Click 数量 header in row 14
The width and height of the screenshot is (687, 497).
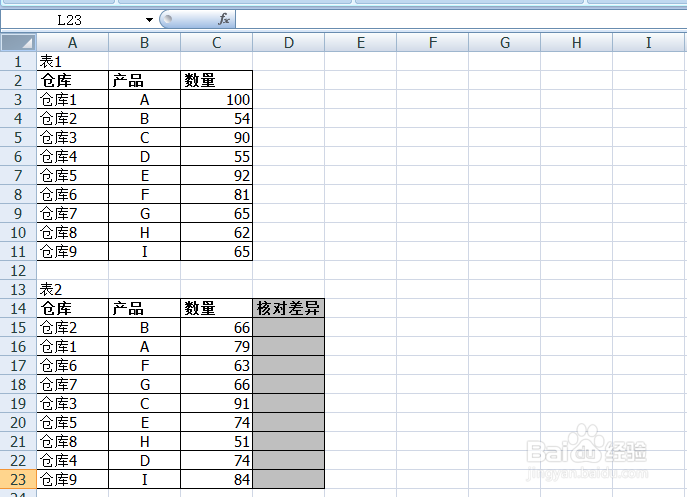pos(216,309)
